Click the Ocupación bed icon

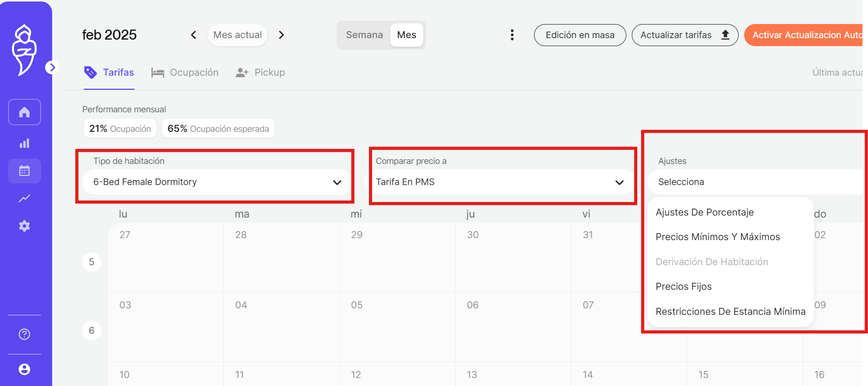pos(158,73)
